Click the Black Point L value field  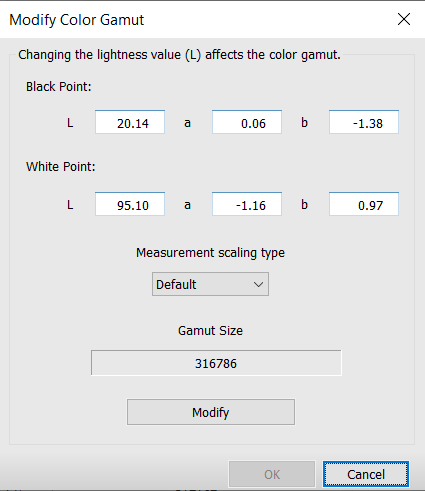(x=130, y=122)
